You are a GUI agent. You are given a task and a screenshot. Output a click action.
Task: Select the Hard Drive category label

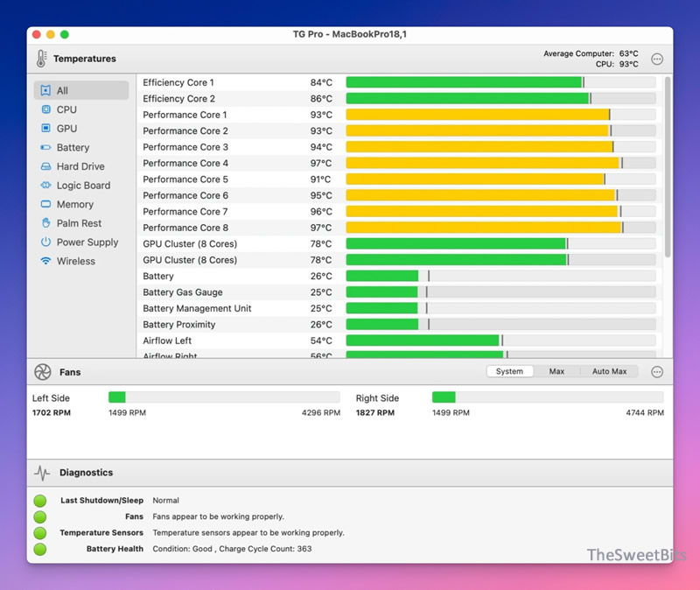[x=80, y=166]
